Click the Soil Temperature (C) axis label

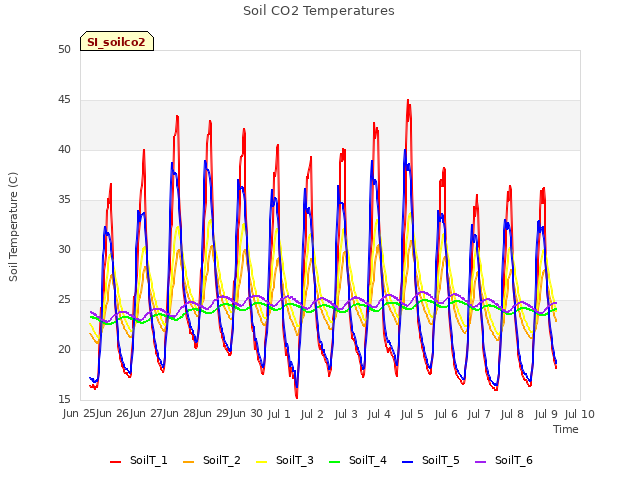click(13, 227)
